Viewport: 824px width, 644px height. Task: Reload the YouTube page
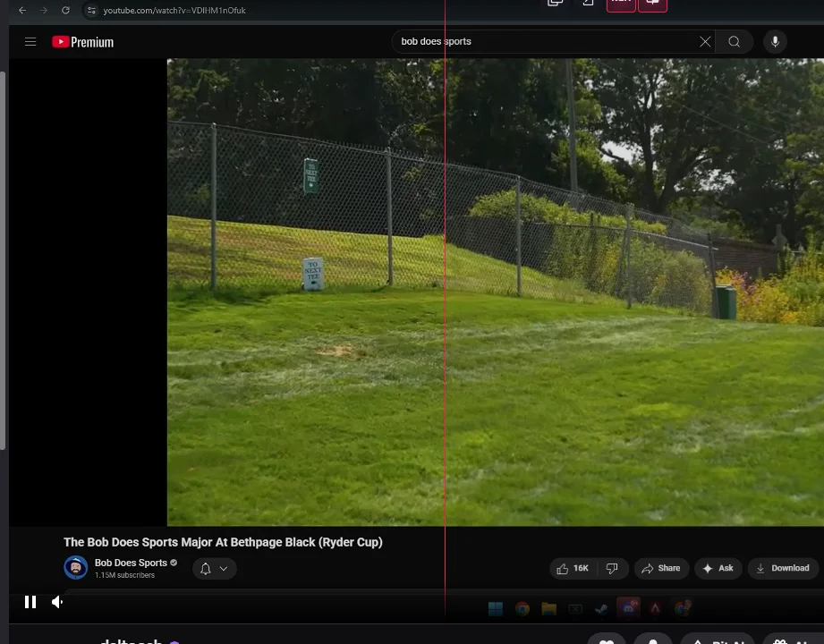(x=65, y=10)
